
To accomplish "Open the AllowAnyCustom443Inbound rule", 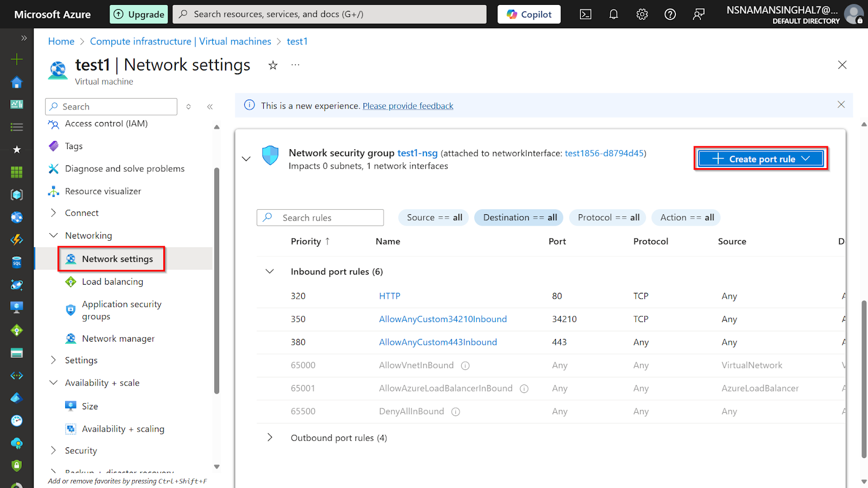I will [438, 342].
